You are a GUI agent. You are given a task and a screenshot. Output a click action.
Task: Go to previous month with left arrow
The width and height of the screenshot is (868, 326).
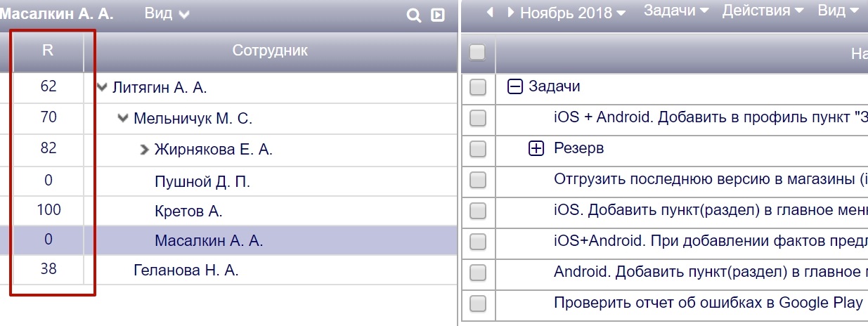pyautogui.click(x=490, y=12)
